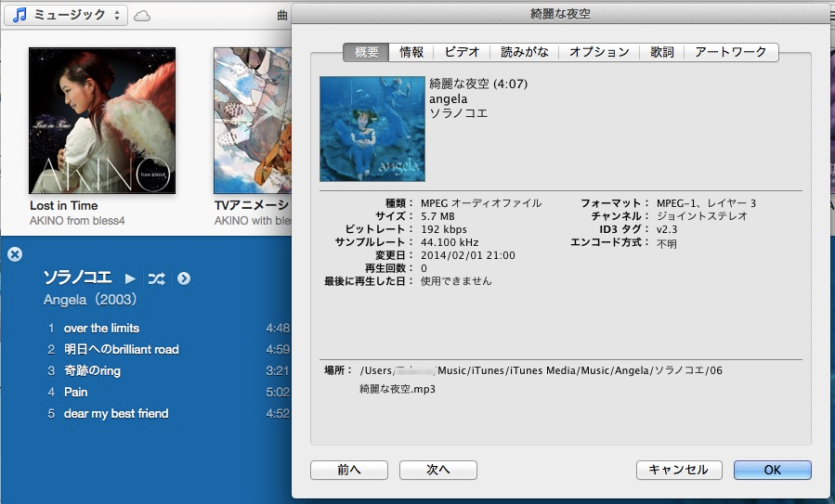Screen dimensions: 835x504
Task: Click the 綺麗な夜空.mp3 filename
Action: point(398,389)
